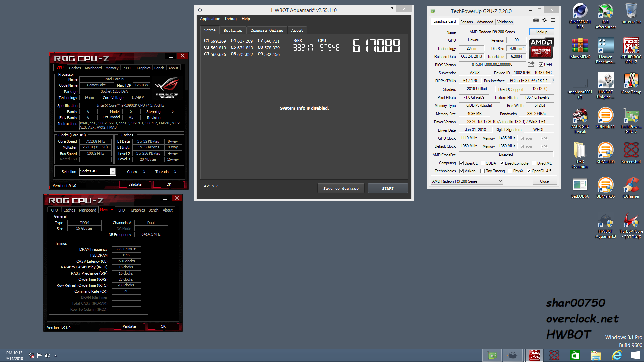Open Screenshot desktop icon
This screenshot has width=644, height=362.
tap(631, 153)
